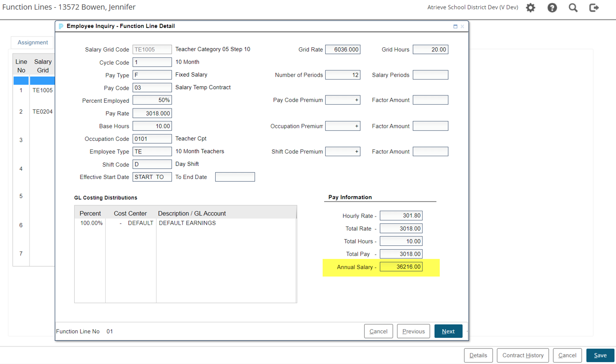Screen dimensions: 616x364
Task: Open the settings gear icon
Action: (x=531, y=8)
